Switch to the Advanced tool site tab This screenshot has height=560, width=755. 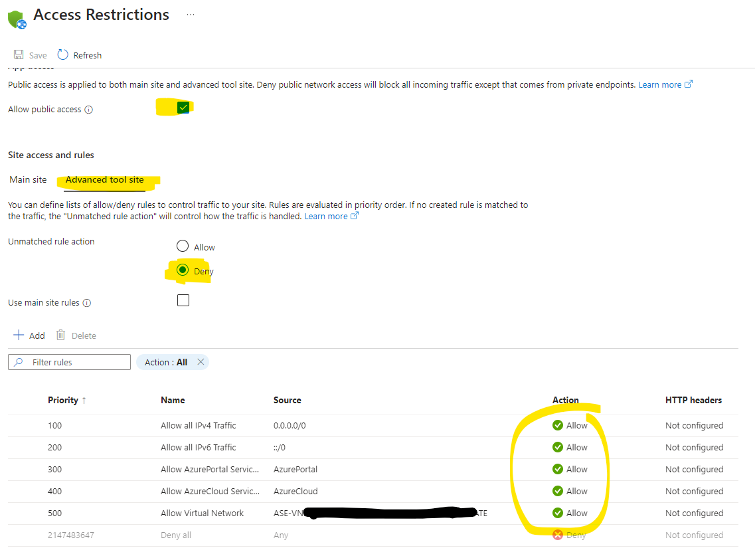click(x=104, y=179)
